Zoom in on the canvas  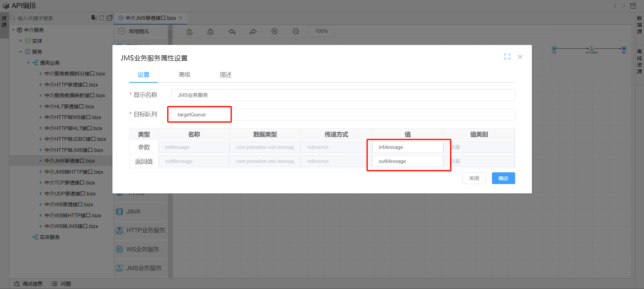click(x=275, y=32)
